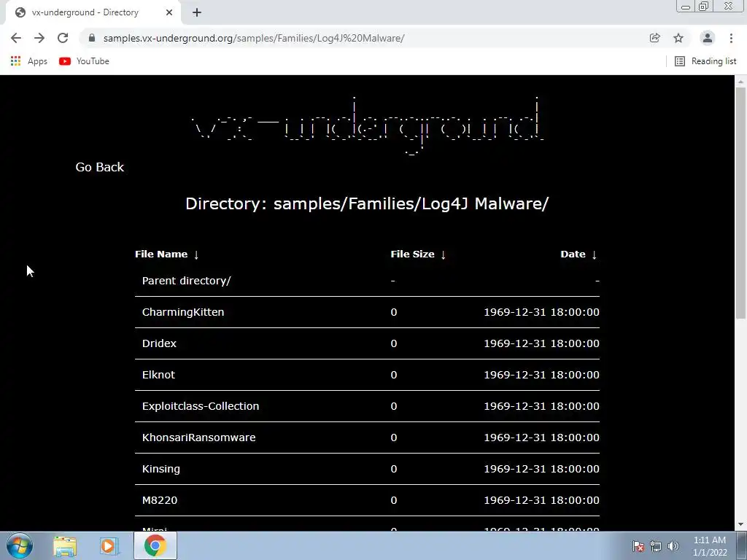
Task: Open the Kinsing folder
Action: point(161,469)
